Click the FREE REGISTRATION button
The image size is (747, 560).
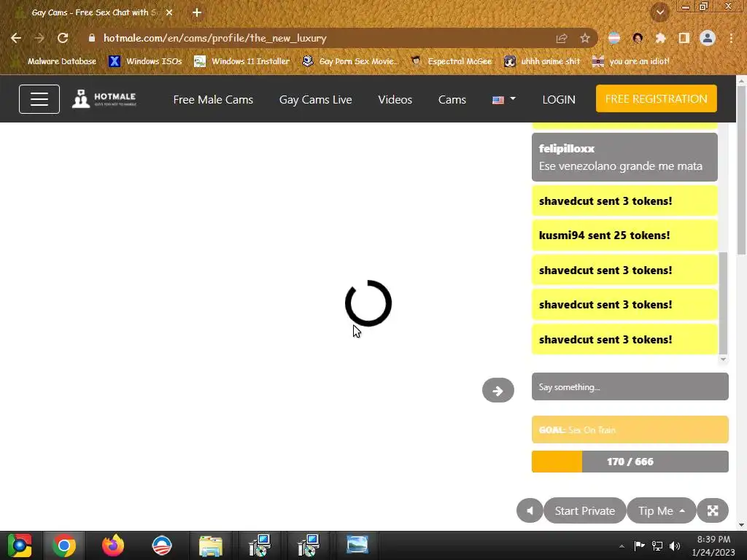pyautogui.click(x=656, y=98)
